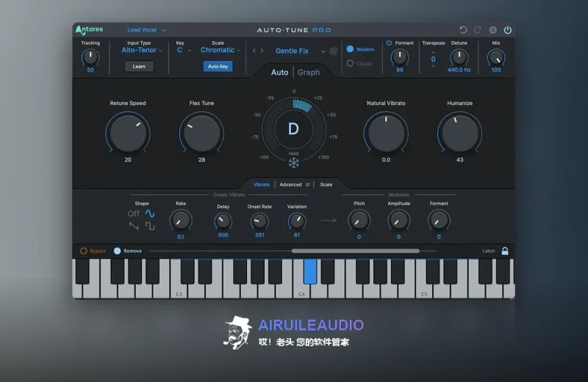This screenshot has width=588, height=382.
Task: Toggle the Formant power icon
Action: (x=389, y=43)
